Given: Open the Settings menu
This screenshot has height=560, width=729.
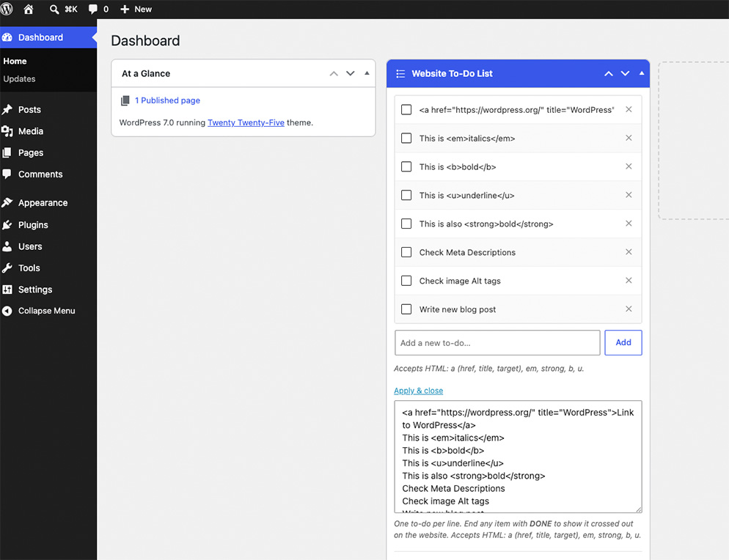Looking at the screenshot, I should [35, 290].
